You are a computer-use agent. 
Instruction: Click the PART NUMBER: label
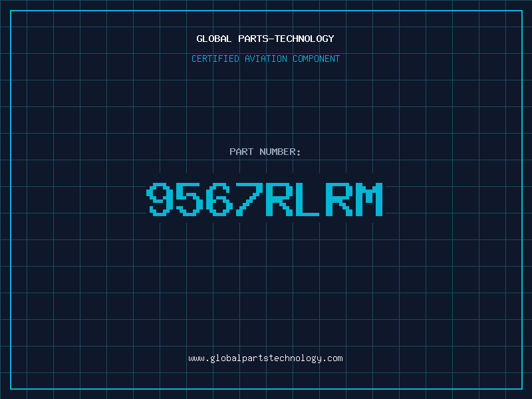click(x=265, y=152)
